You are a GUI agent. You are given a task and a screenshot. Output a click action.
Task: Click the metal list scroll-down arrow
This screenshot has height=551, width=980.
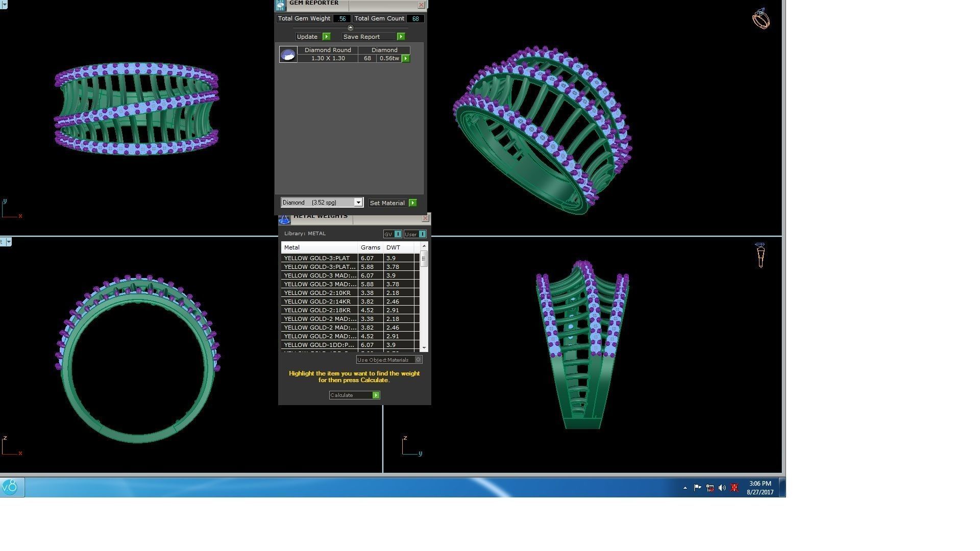coord(424,348)
